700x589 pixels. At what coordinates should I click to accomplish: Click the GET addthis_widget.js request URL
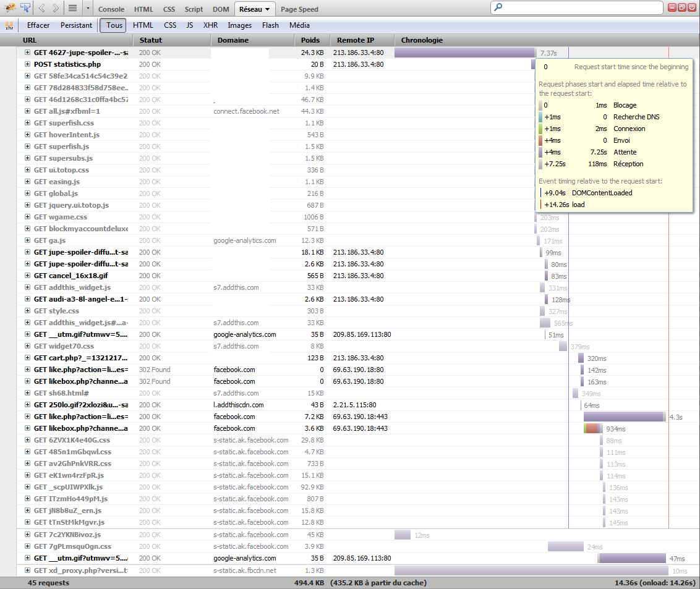click(x=72, y=287)
